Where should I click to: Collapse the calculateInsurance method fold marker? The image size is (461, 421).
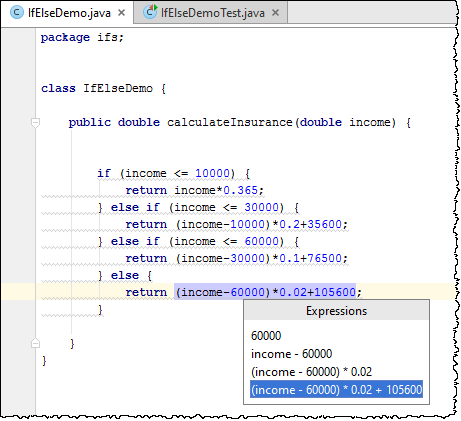click(x=35, y=122)
